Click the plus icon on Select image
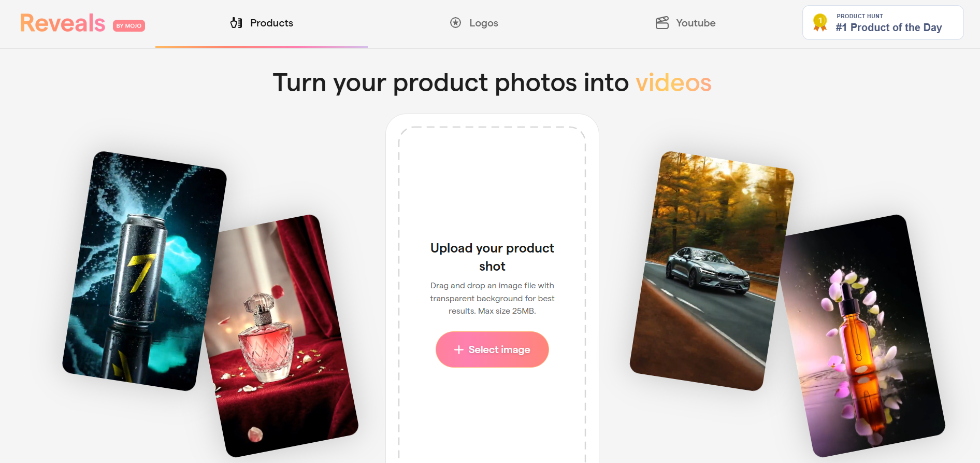The image size is (980, 463). click(x=458, y=350)
